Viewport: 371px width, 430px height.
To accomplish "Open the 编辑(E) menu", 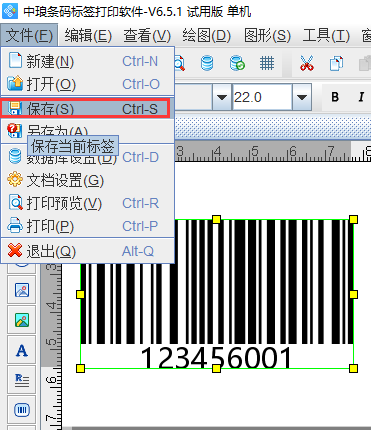I will pyautogui.click(x=88, y=35).
